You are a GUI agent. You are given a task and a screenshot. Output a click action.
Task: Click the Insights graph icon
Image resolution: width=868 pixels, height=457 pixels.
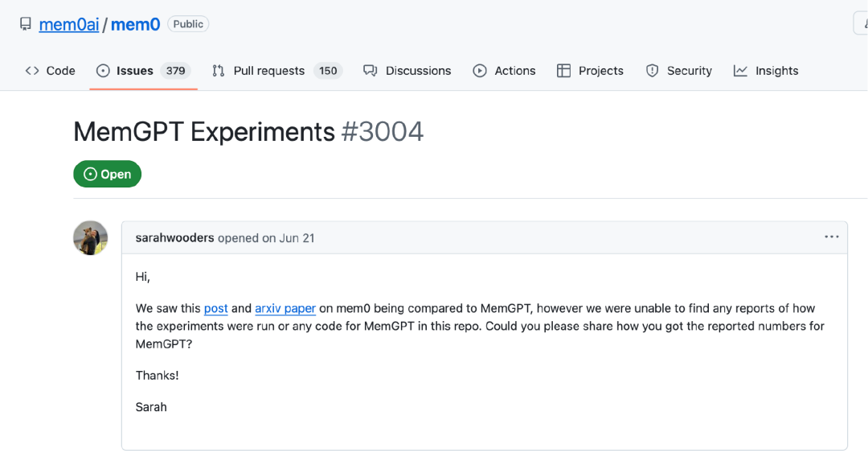point(741,71)
